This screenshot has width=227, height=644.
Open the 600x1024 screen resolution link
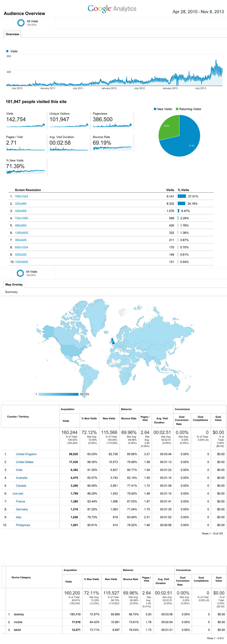pyautogui.click(x=22, y=247)
